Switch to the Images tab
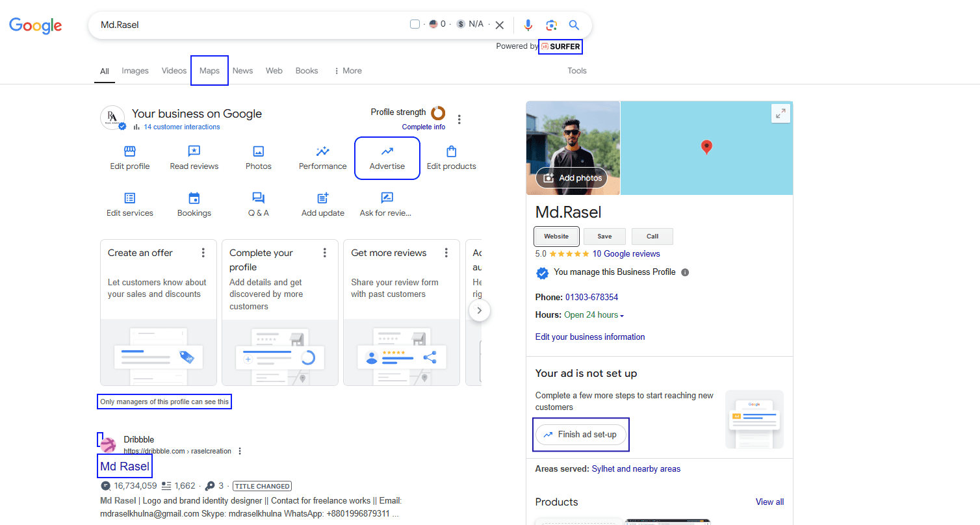This screenshot has width=980, height=525. click(x=135, y=71)
